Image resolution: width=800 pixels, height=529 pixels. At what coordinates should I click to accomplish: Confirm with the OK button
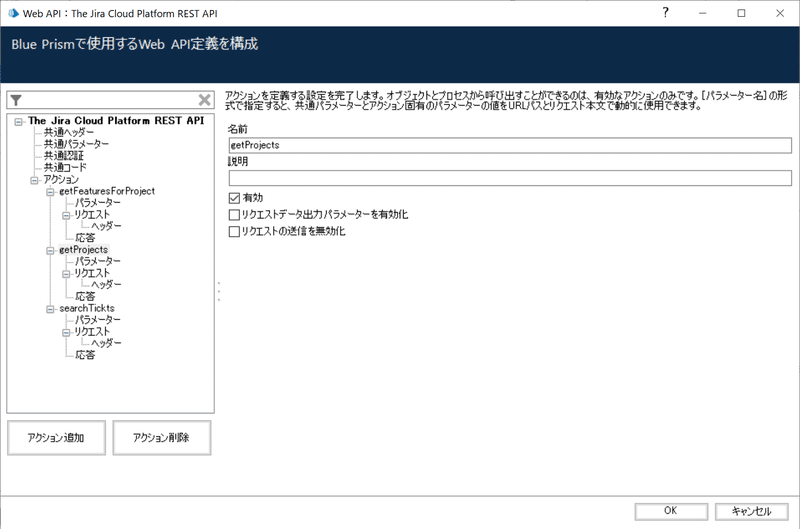[x=671, y=511]
